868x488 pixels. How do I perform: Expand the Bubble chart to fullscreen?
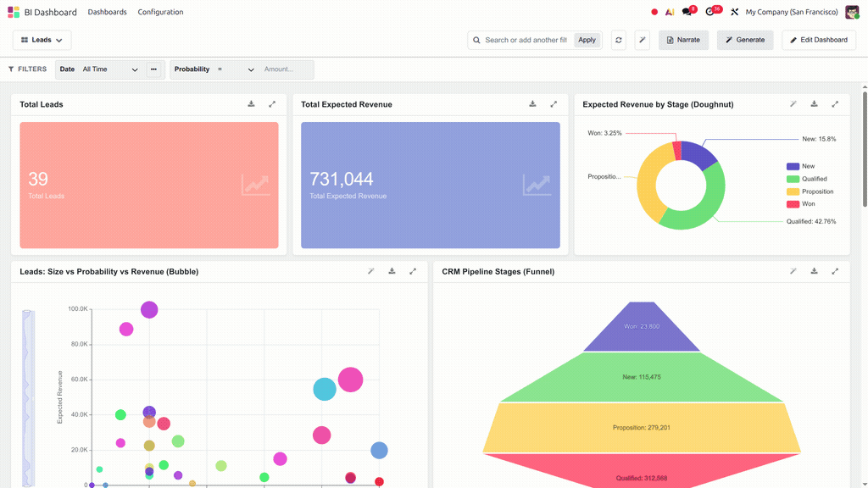(x=413, y=271)
